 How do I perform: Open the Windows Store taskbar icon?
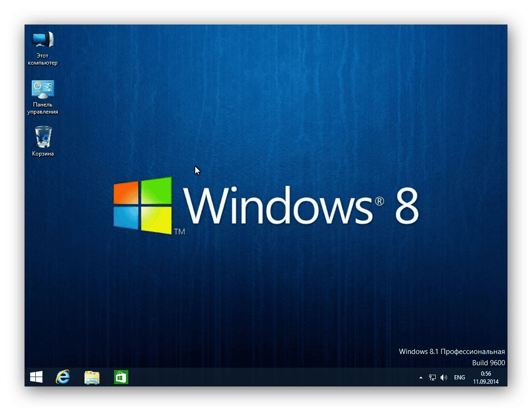[x=121, y=377]
